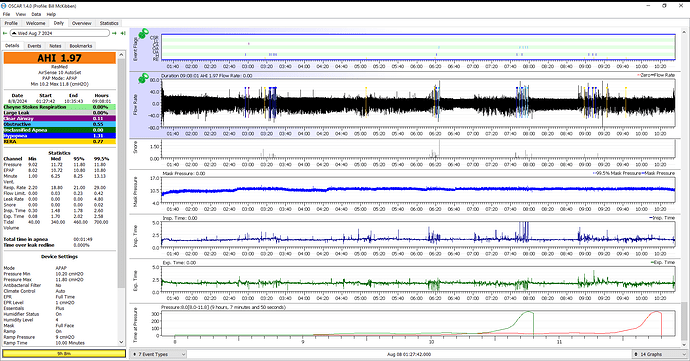Go to previous day with left green arrow
690x361 pixels.
(x=5, y=33)
